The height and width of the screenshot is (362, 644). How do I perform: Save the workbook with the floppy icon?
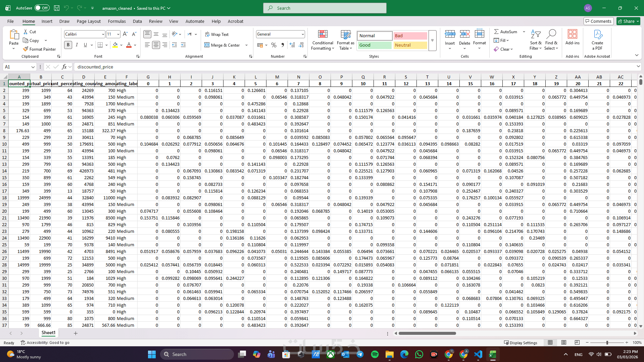click(x=57, y=8)
